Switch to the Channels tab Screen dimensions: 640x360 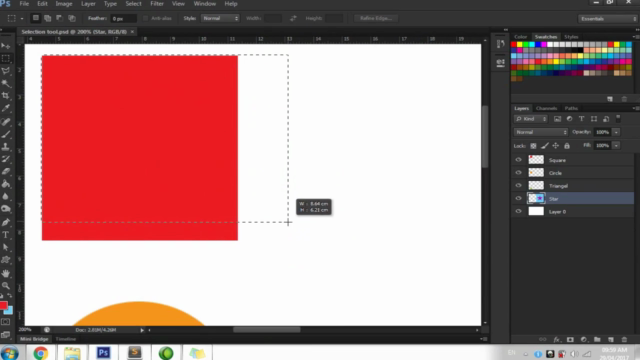point(546,108)
